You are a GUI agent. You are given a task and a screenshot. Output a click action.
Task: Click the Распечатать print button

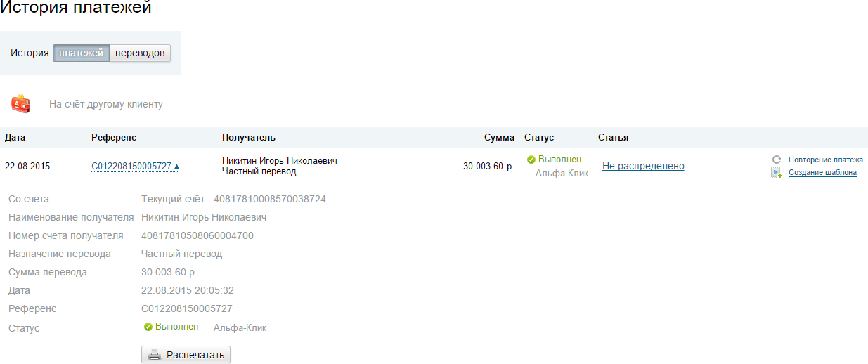pyautogui.click(x=186, y=355)
